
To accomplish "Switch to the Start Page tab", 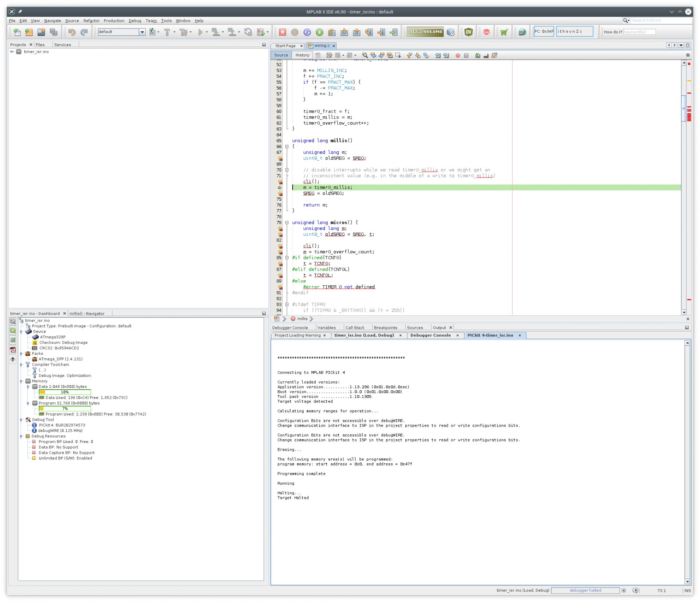I will click(285, 46).
